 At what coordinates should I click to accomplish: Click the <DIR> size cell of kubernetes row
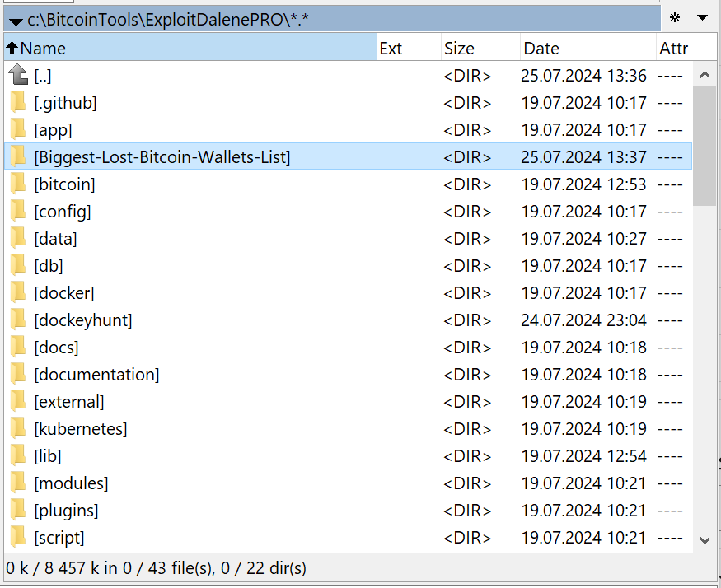coord(467,428)
